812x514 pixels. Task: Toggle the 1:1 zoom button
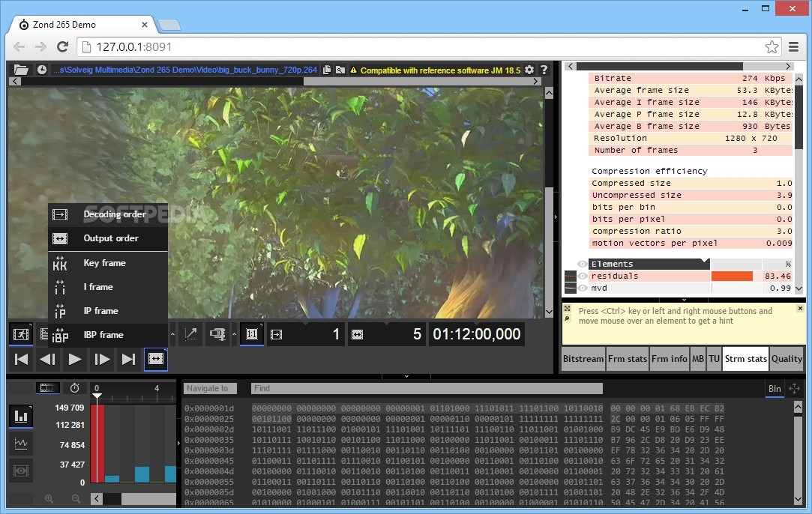(252, 334)
